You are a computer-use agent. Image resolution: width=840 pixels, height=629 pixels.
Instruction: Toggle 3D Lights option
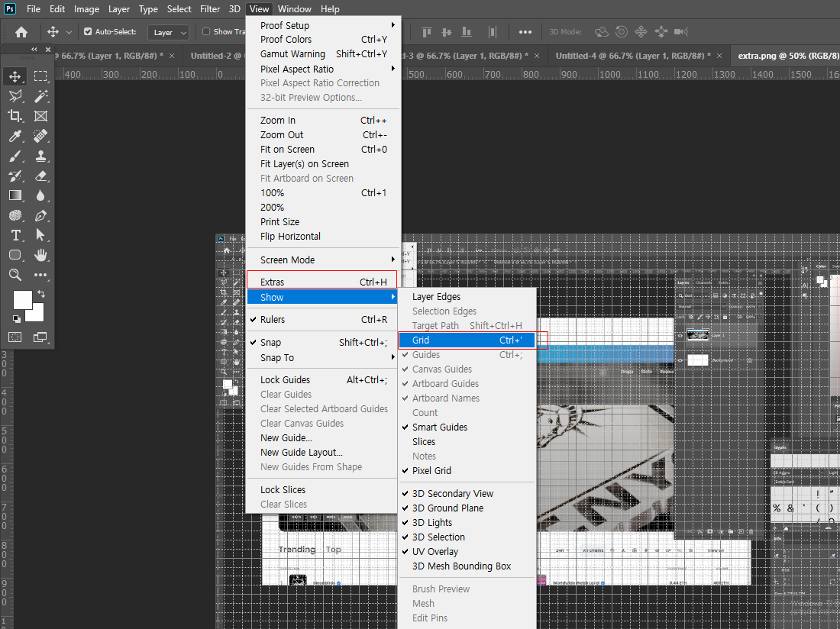[x=467, y=522]
